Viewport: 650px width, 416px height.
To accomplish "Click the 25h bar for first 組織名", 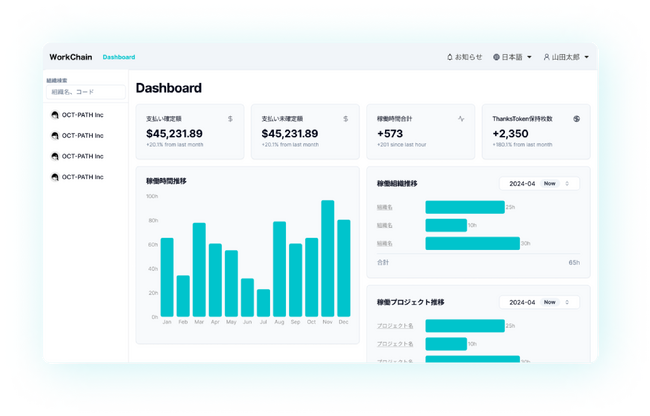I will 465,207.
